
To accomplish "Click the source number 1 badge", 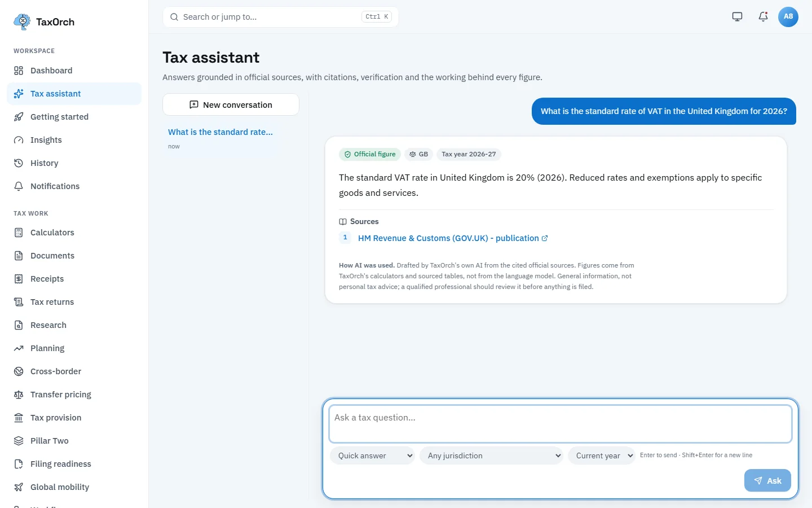I will (345, 238).
